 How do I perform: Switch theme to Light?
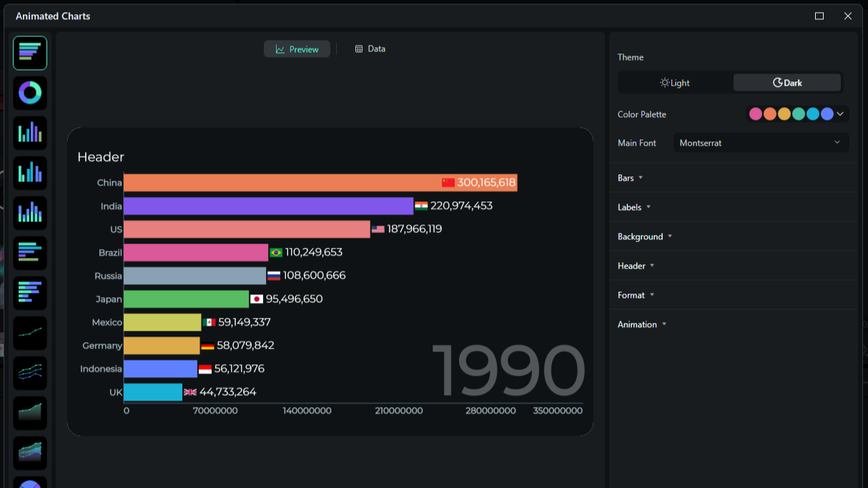tap(675, 83)
